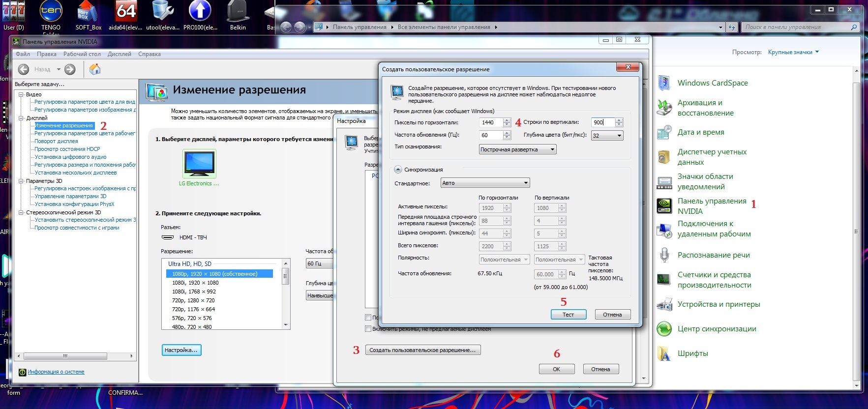Screen dimensions: 868x409
Task: Click the aida64 desktop shortcut
Action: (x=125, y=16)
